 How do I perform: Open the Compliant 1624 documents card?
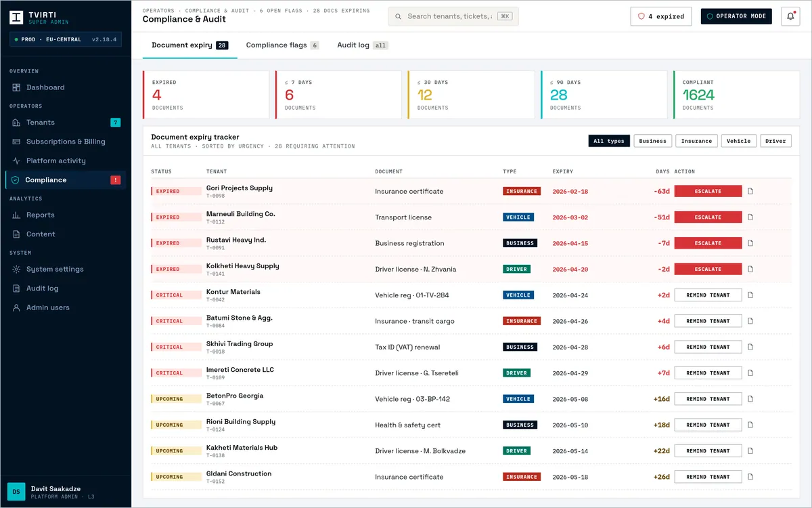coord(736,95)
